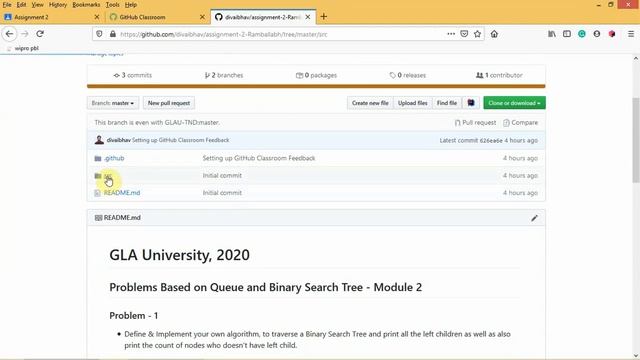640x360 pixels.
Task: Expand the Clone or download dropdown
Action: (x=514, y=103)
